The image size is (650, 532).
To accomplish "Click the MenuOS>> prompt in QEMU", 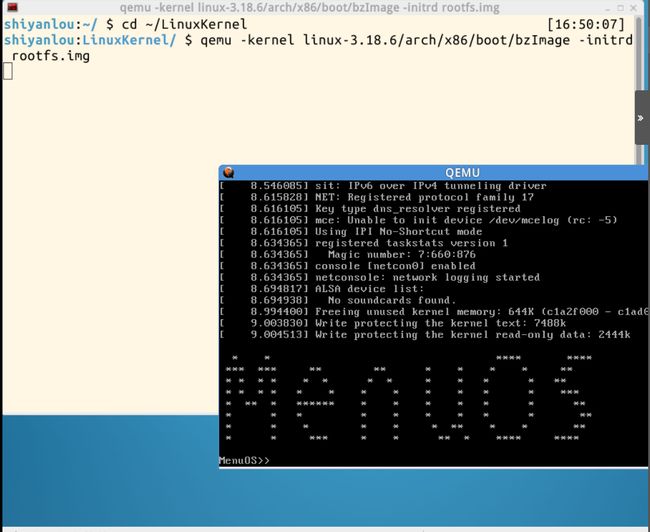I will pos(244,460).
